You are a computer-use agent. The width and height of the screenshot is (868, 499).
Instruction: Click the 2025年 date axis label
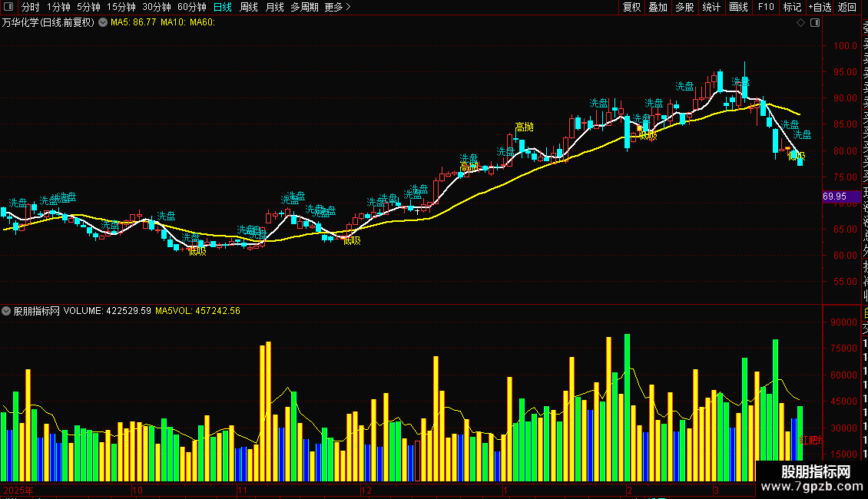tap(18, 490)
